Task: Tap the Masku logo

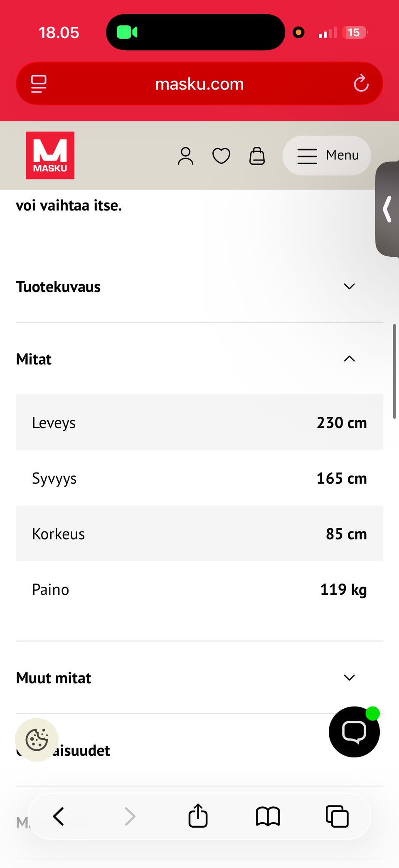Action: (50, 155)
